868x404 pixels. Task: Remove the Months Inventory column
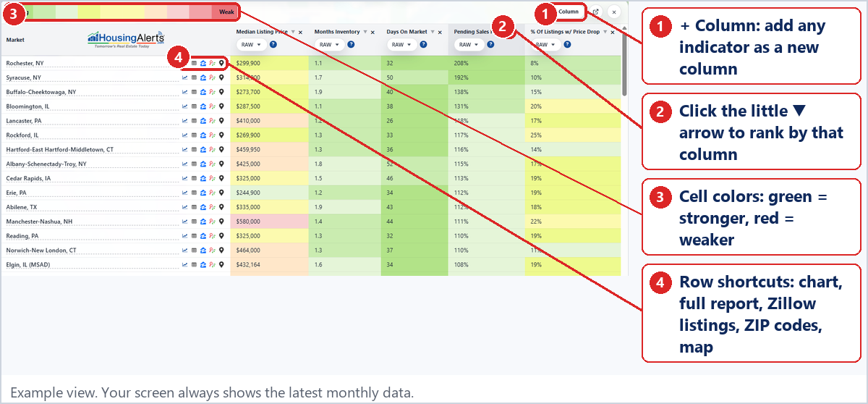click(x=372, y=32)
